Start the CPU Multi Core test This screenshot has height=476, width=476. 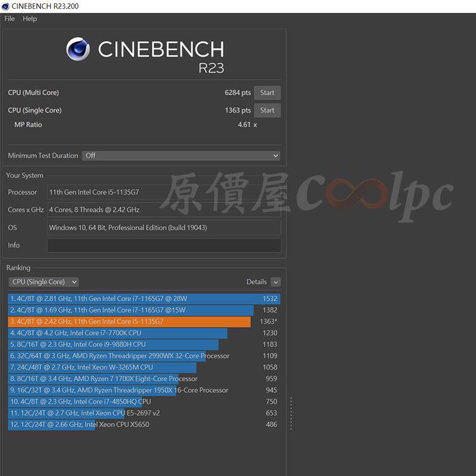pyautogui.click(x=267, y=93)
